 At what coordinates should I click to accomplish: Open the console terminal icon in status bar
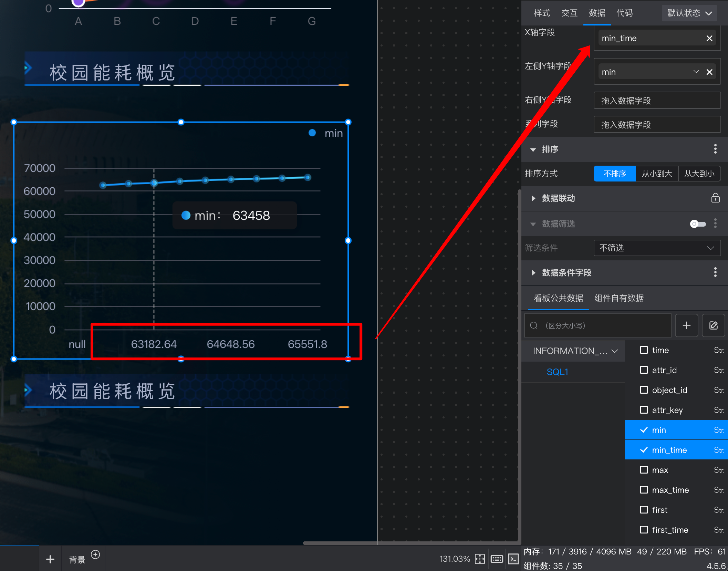(x=513, y=559)
